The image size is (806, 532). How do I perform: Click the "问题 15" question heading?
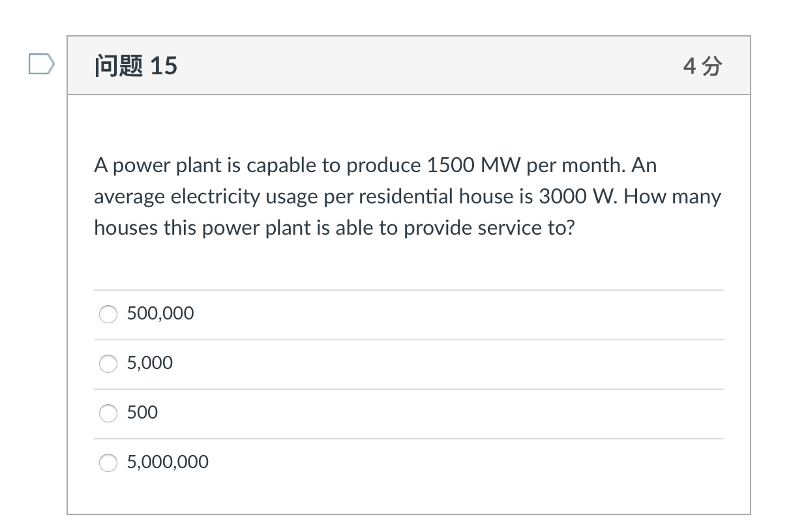tap(136, 66)
